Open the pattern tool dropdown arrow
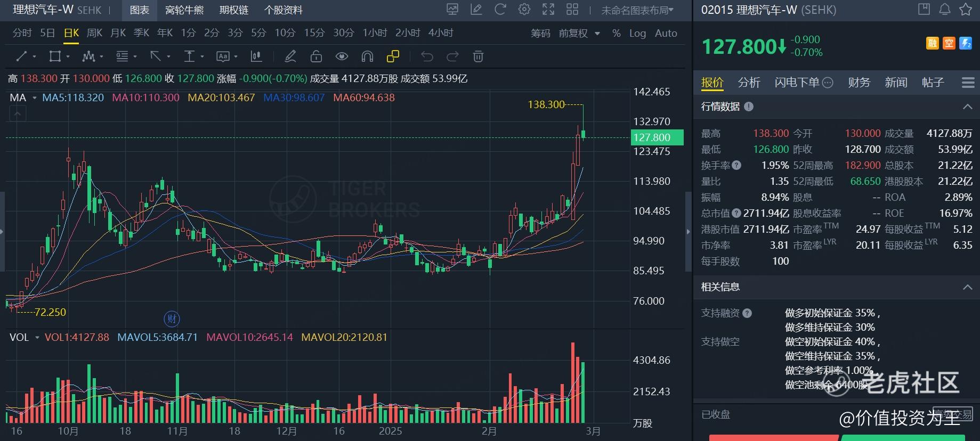This screenshot has width=980, height=441. (102, 56)
